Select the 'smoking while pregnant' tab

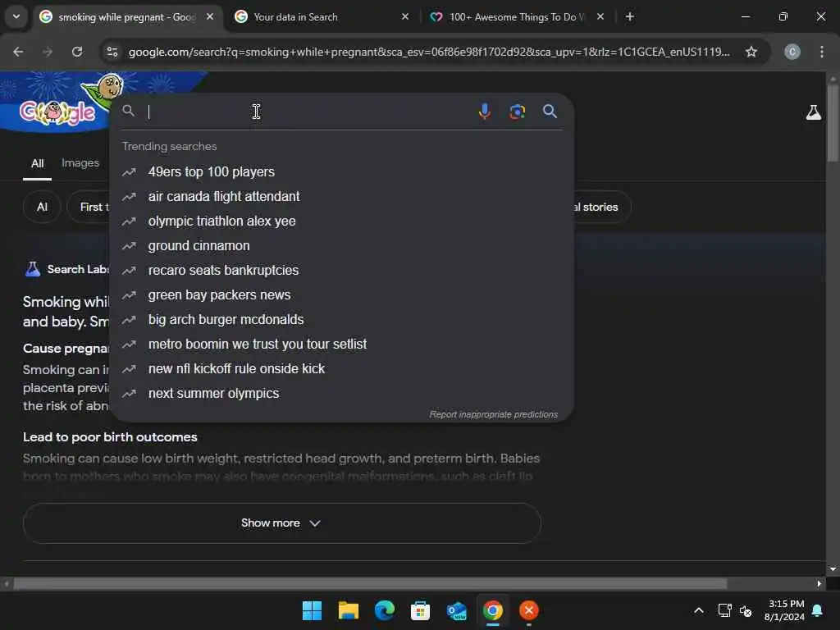pyautogui.click(x=129, y=17)
